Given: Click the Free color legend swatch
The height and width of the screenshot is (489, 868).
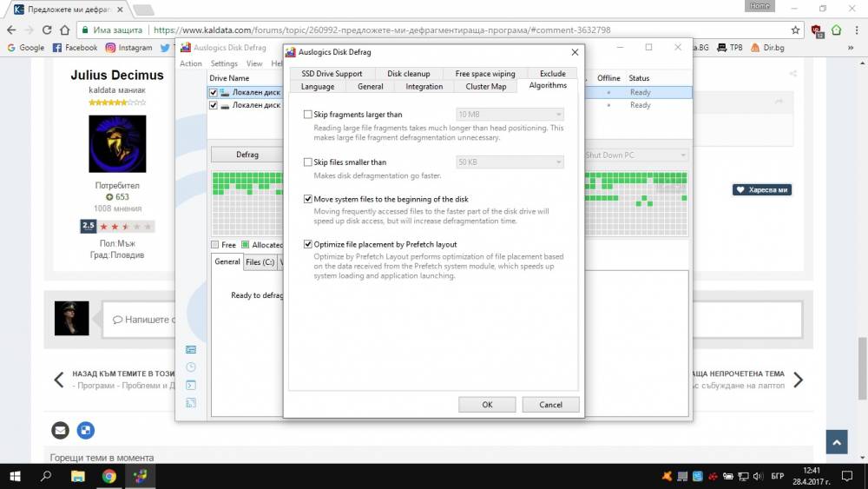Looking at the screenshot, I should click(x=214, y=245).
